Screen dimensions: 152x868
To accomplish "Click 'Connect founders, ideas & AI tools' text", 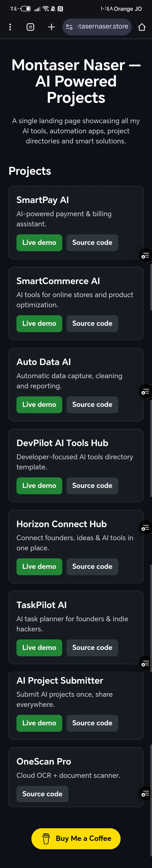I will tap(75, 543).
